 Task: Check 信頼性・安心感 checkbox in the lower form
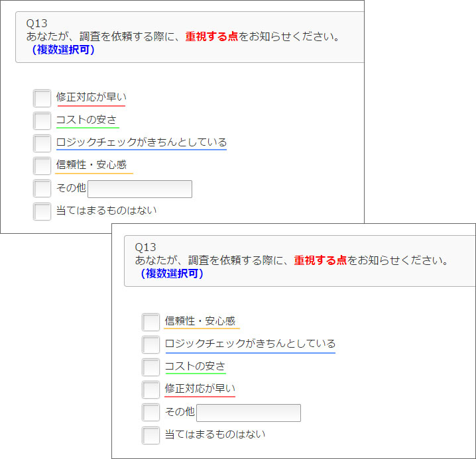(x=150, y=322)
